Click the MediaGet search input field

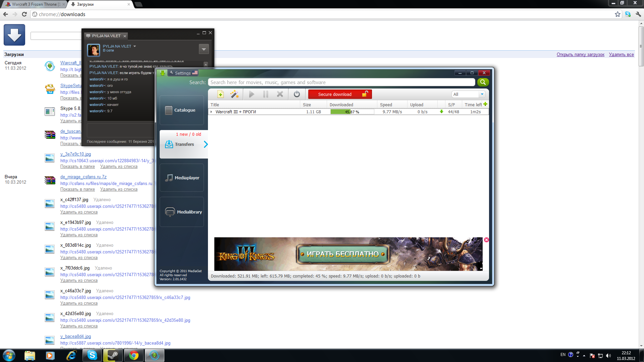point(341,82)
